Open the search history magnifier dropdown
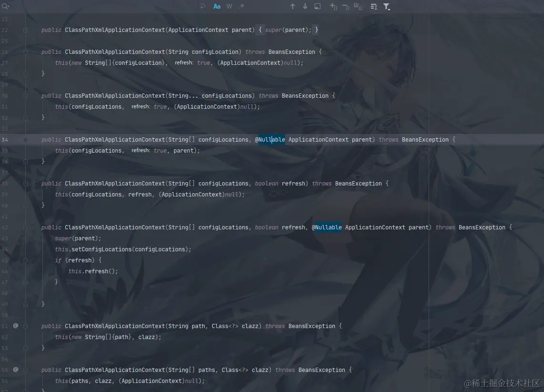 [5, 6]
